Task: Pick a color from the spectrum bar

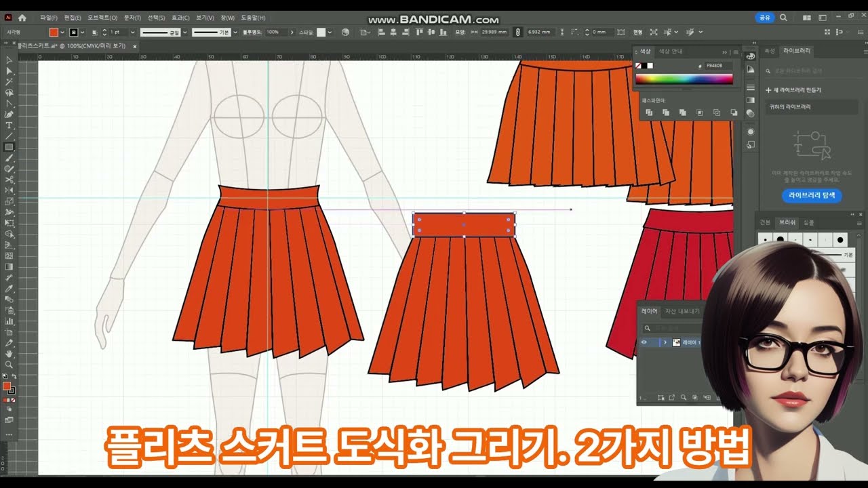Action: click(684, 79)
